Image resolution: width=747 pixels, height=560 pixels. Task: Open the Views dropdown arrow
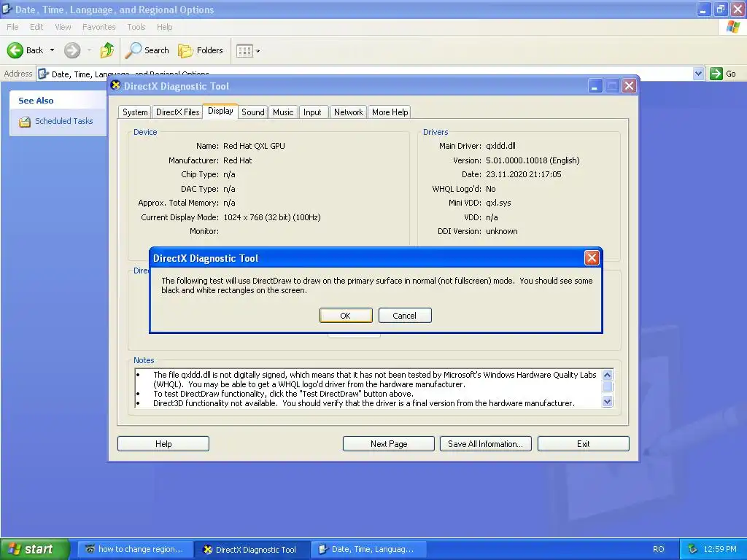coord(258,51)
